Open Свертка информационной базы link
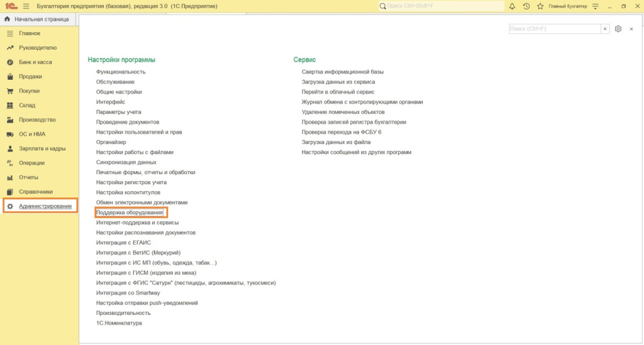This screenshot has width=644, height=345. pos(343,72)
